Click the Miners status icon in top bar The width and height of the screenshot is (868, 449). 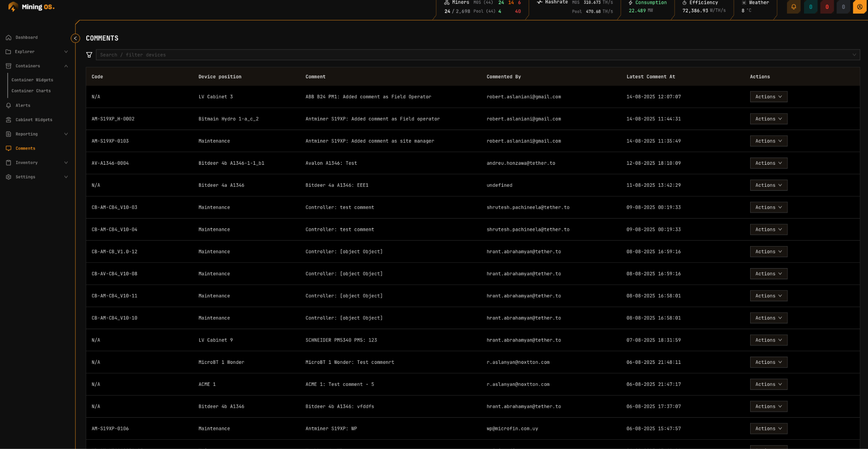pyautogui.click(x=447, y=3)
